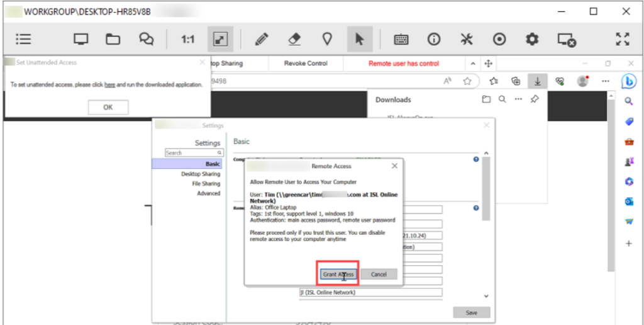The width and height of the screenshot is (644, 325).
Task: Select Advanced in Settings sidebar
Action: tap(208, 193)
